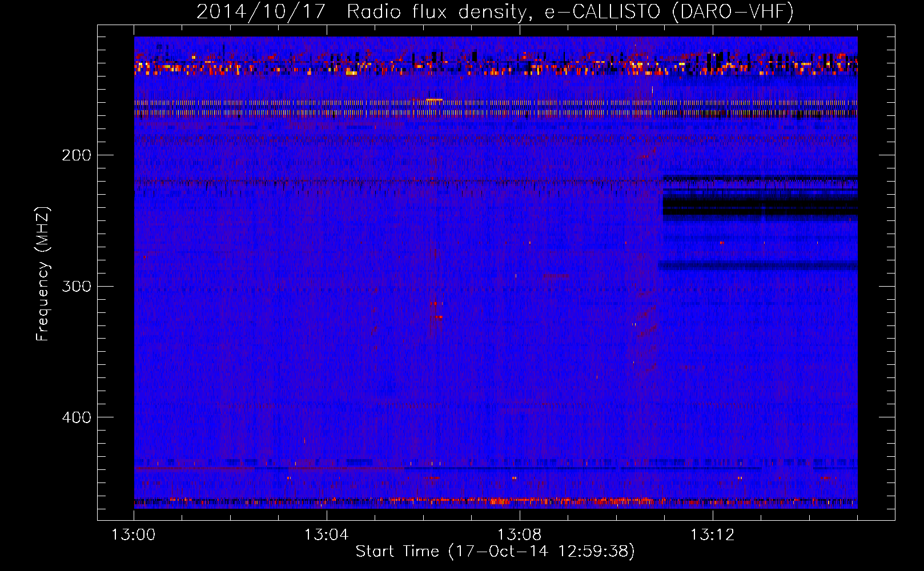This screenshot has height=571, width=924.
Task: Click the "13:00" time tick label
Action: point(134,535)
